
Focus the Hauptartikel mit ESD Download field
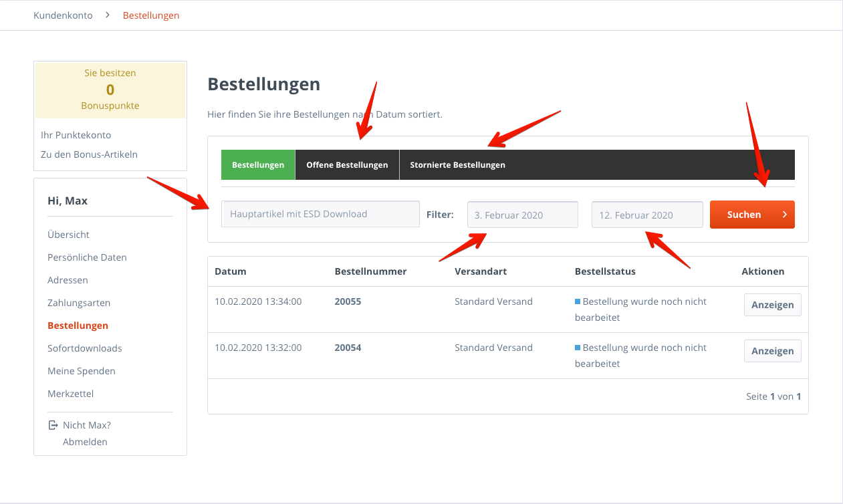coord(321,215)
